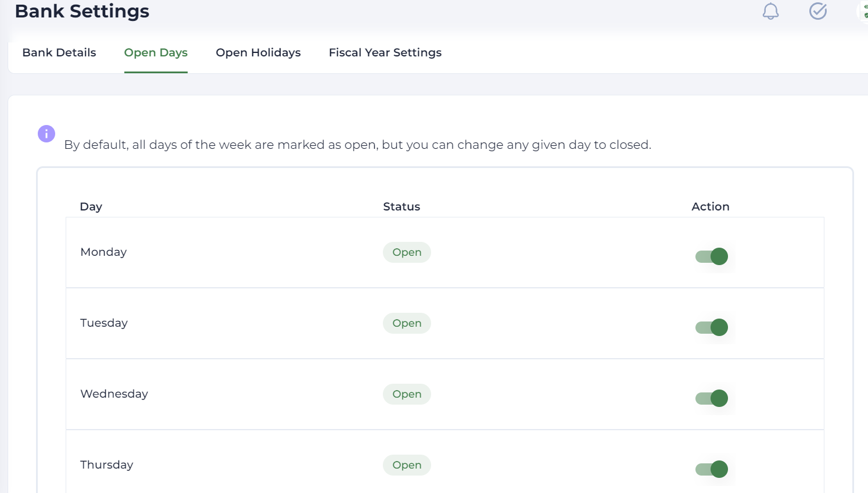
Task: Click Thursday's Open status badge
Action: click(407, 465)
